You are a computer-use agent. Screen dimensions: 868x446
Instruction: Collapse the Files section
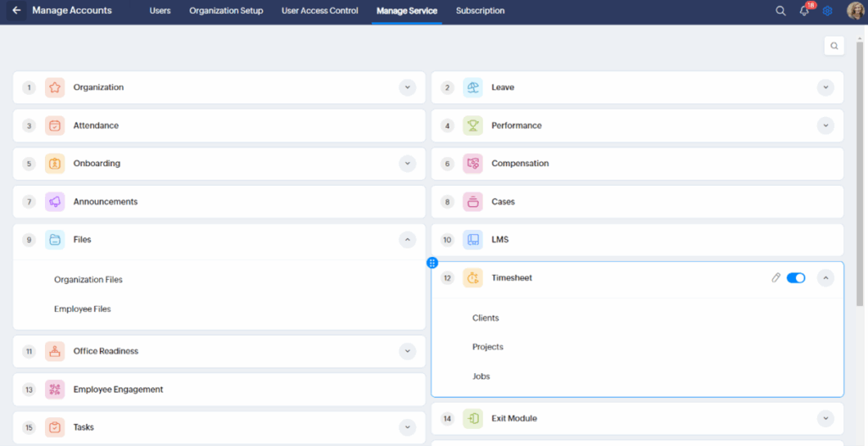tap(408, 240)
